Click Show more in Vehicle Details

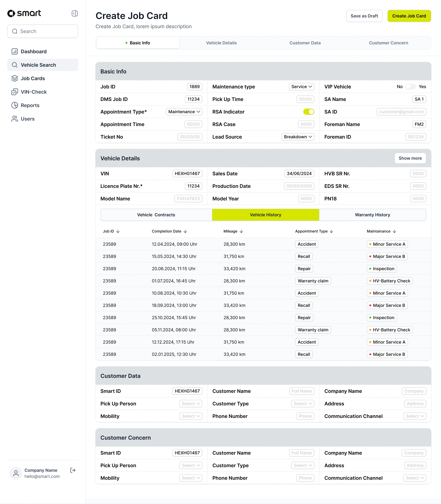click(x=410, y=158)
